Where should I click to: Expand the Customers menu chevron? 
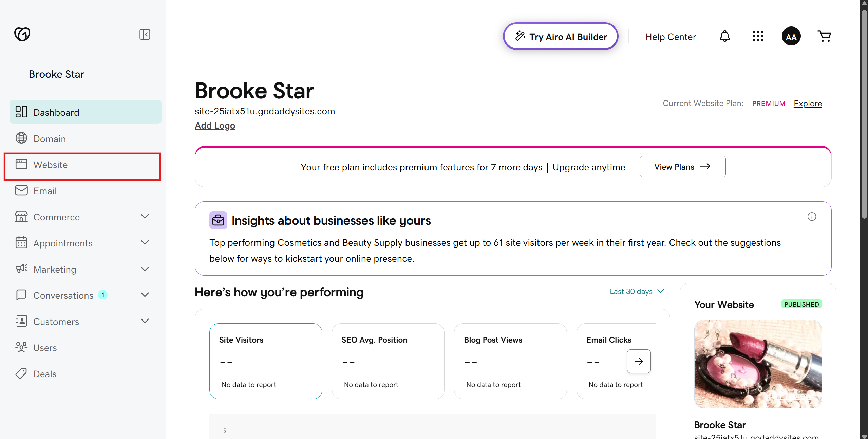145,321
